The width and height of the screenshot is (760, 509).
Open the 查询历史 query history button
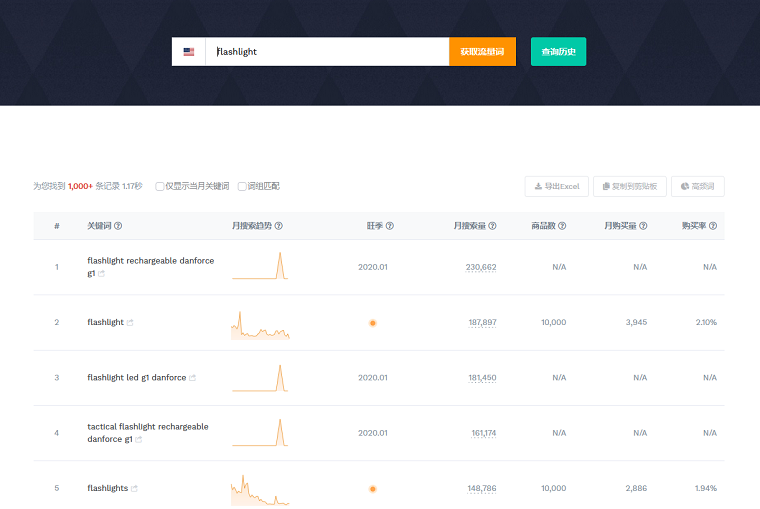tap(558, 51)
